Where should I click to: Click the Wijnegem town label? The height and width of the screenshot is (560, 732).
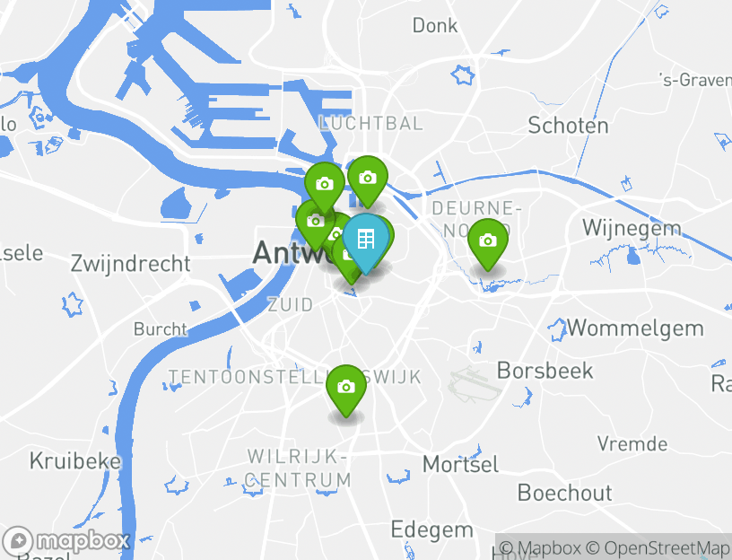tap(632, 228)
